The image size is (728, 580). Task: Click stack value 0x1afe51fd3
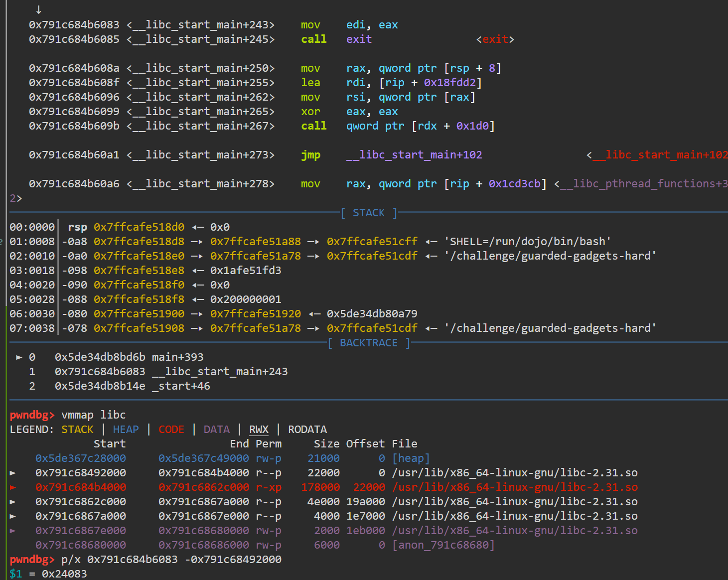(x=246, y=271)
